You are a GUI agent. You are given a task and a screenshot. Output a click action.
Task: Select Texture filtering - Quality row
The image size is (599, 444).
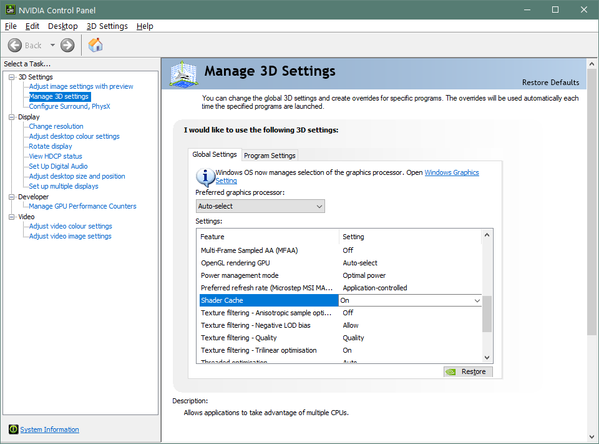[340, 338]
